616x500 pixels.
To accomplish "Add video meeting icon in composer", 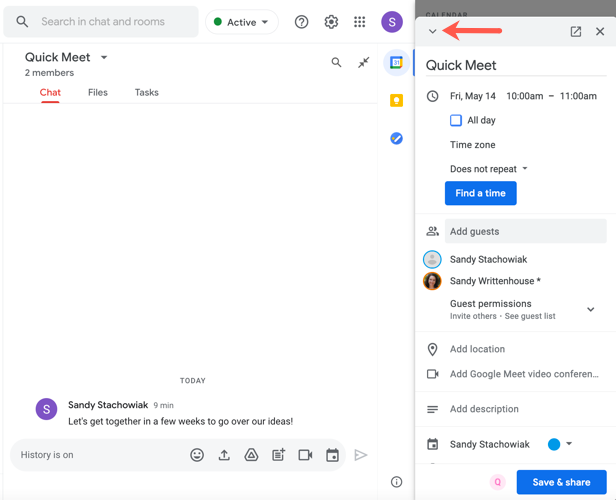I will [x=305, y=455].
